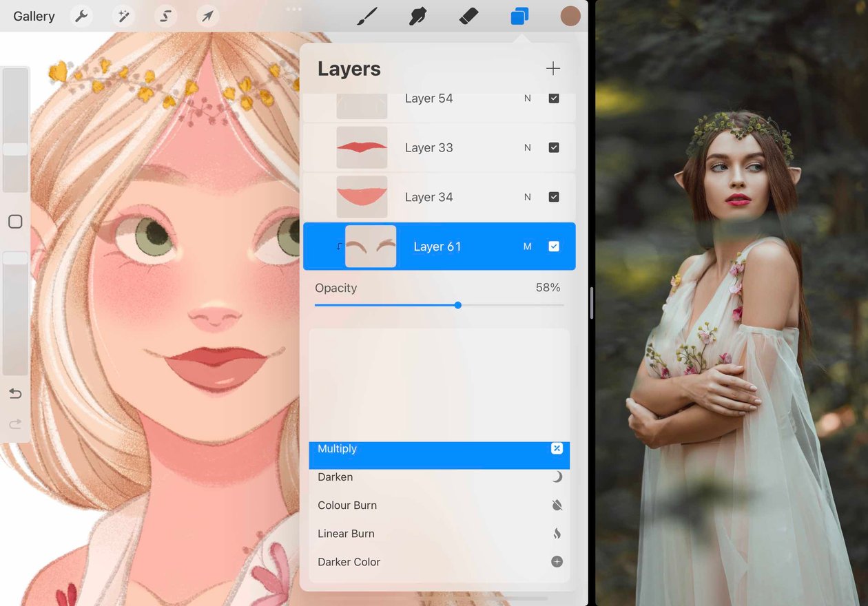Toggle visibility of Layer 34
This screenshot has width=868, height=606.
[x=554, y=197]
